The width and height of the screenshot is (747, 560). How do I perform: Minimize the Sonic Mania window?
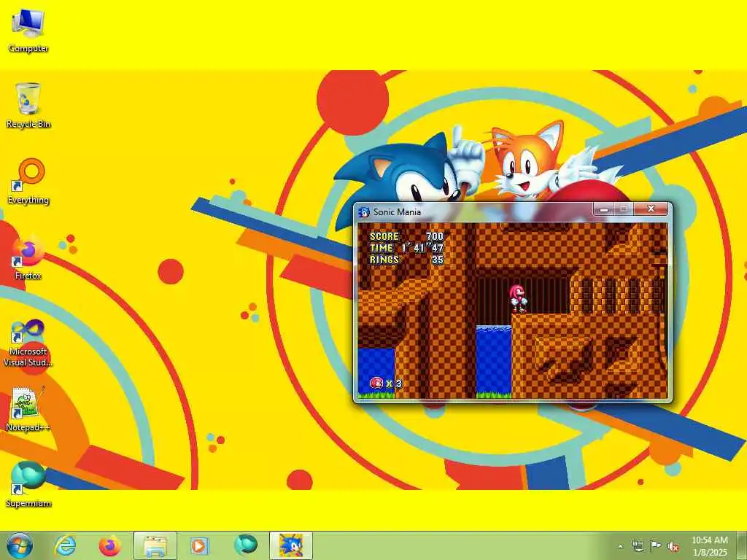click(x=603, y=209)
